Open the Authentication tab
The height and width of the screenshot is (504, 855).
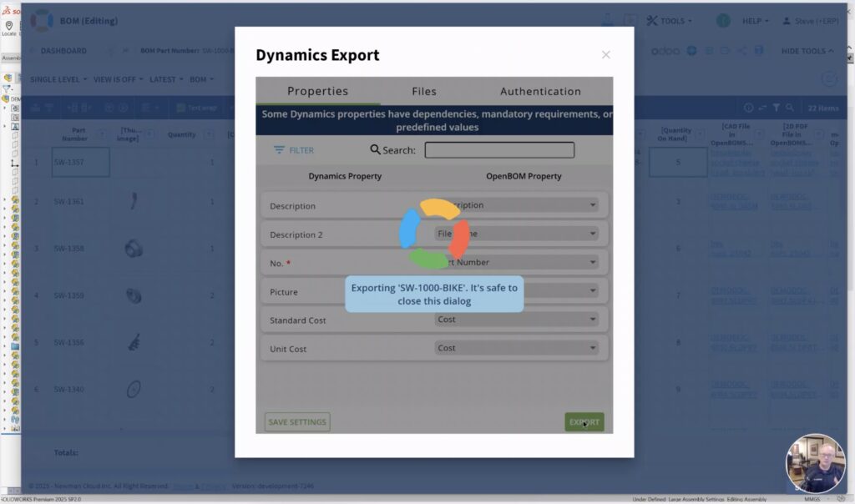540,91
